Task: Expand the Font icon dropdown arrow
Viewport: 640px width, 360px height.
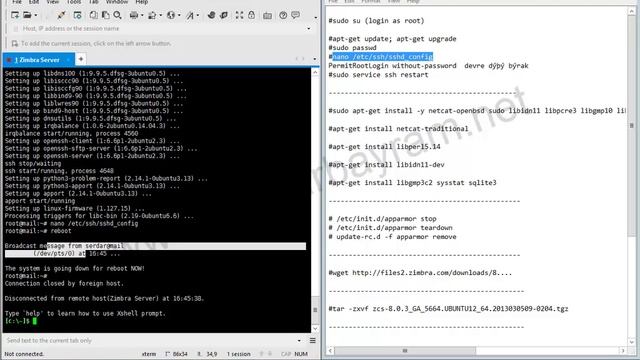Action: pos(198,16)
